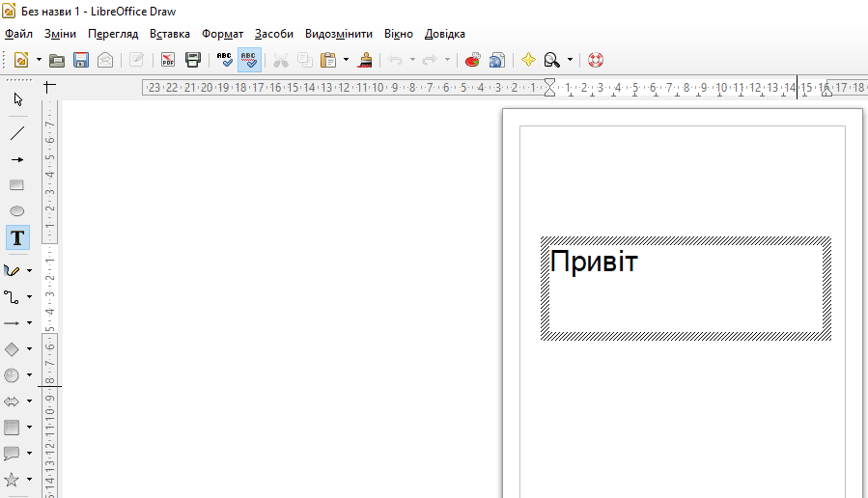Select the Block arrows tool
The height and width of the screenshot is (498, 868).
click(12, 401)
